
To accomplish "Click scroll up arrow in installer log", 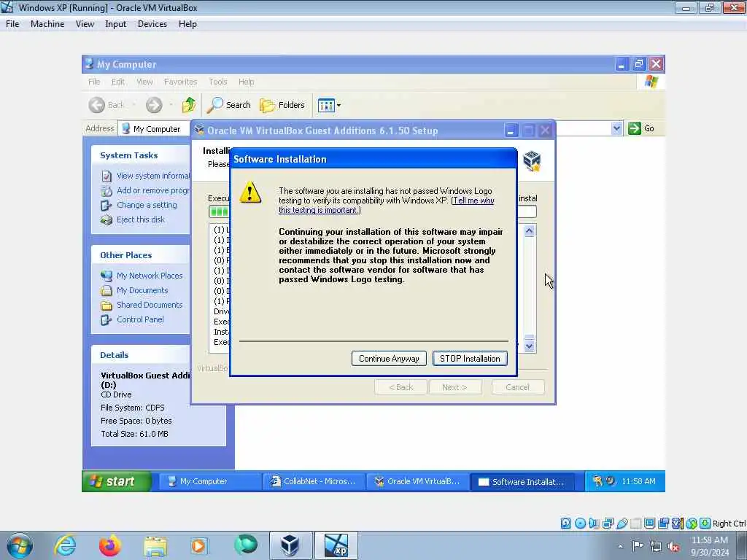I will point(530,231).
